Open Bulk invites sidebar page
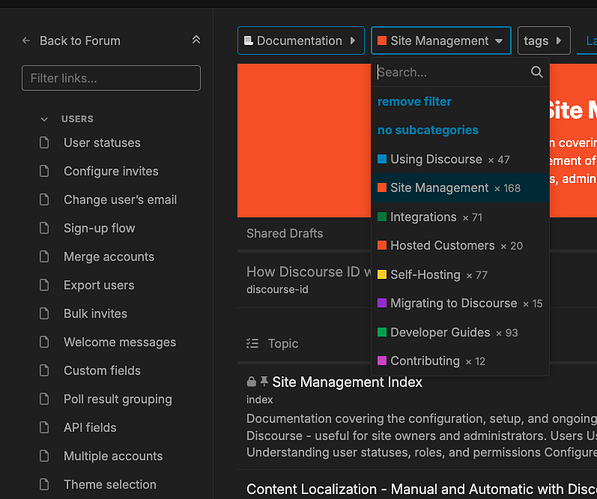The width and height of the screenshot is (597, 499). (x=95, y=314)
